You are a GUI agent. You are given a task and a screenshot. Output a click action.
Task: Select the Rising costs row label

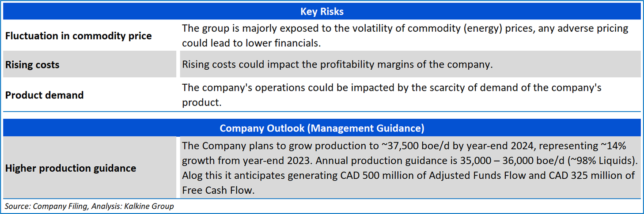coord(32,65)
